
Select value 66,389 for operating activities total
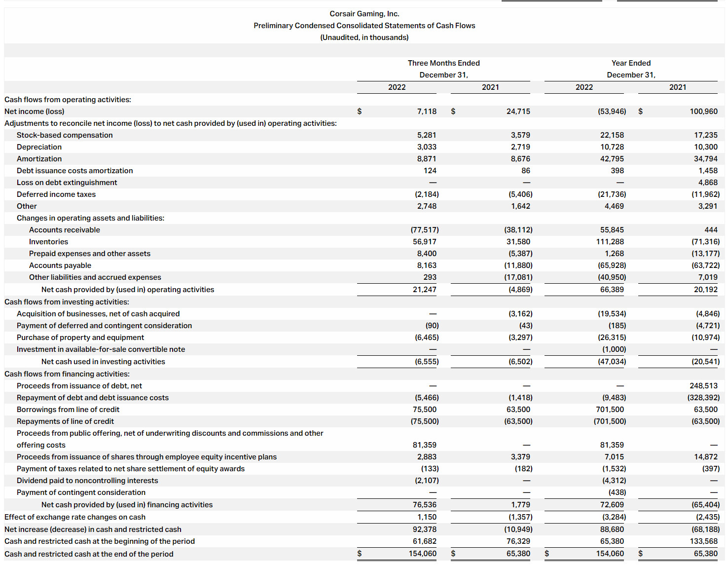click(x=612, y=290)
